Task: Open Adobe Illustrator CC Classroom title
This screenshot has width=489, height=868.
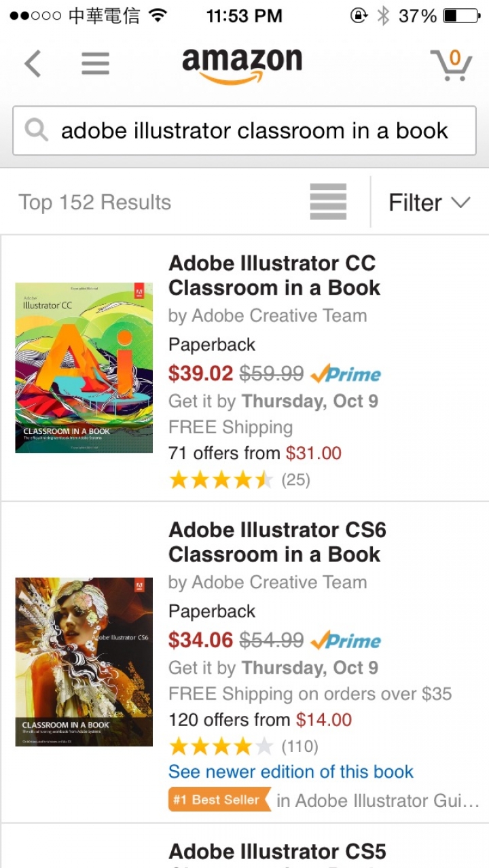Action: tap(274, 275)
